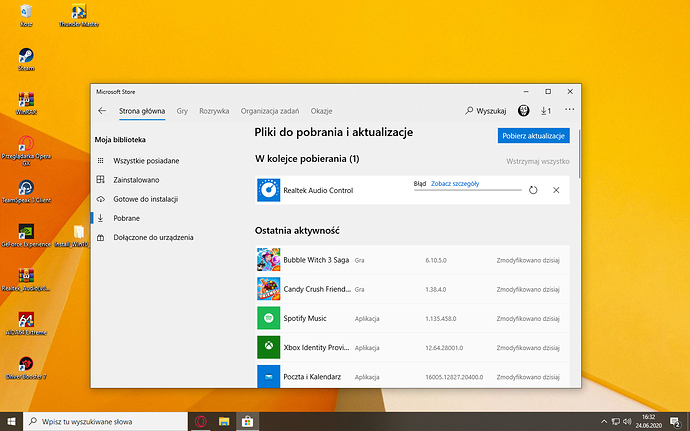Screen dimensions: 690x431
Task: Click version 1.135.458.0 text
Action: [x=440, y=318]
